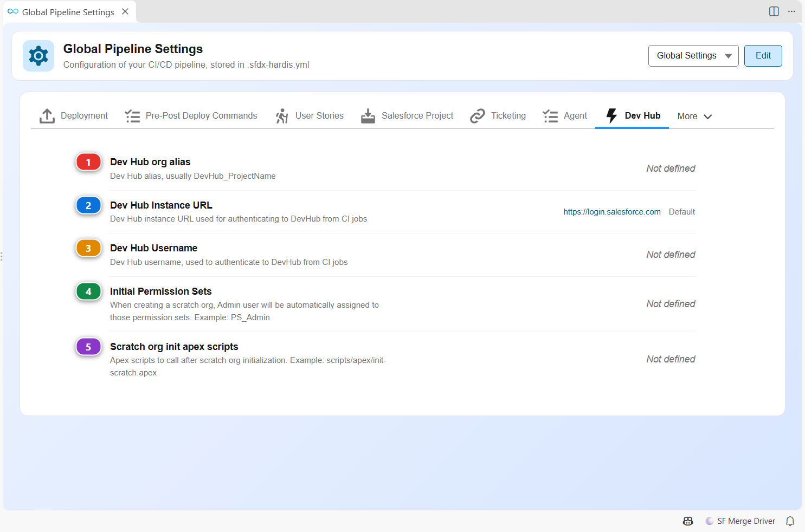The image size is (805, 532).
Task: Click the Pre-Post Deploy Commands checklist icon
Action: point(132,116)
